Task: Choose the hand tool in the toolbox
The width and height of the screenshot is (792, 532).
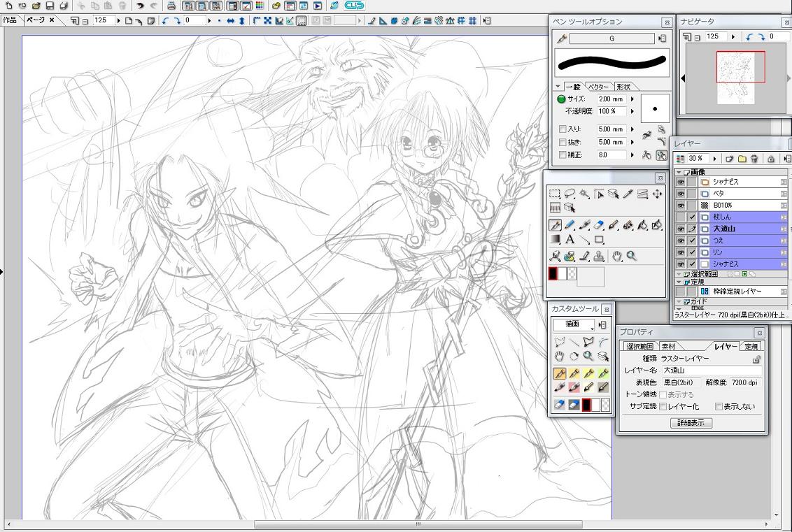Action: click(618, 257)
